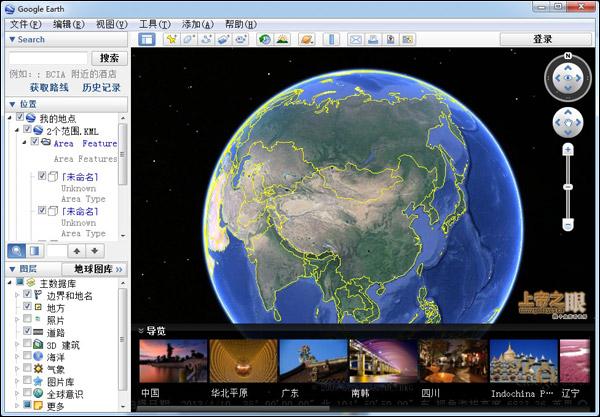Collapse the 位置 places panel header
Image resolution: width=600 pixels, height=417 pixels.
[12, 104]
